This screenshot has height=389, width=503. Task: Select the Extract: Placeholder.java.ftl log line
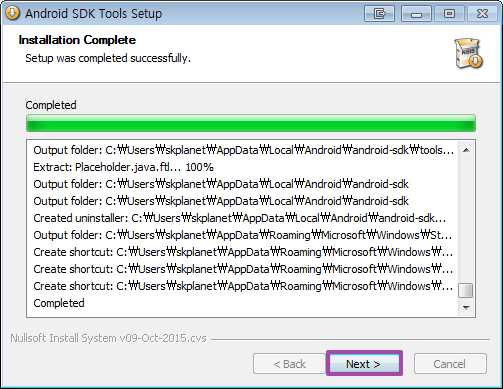click(x=124, y=167)
